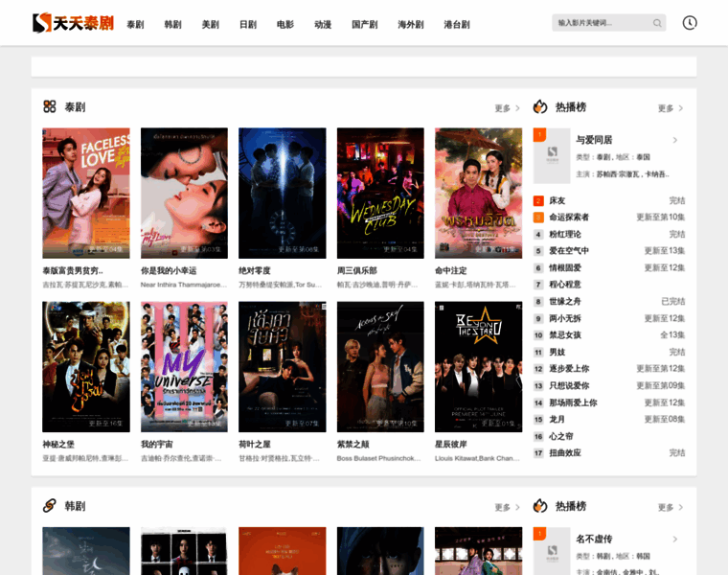
Task: Click the 泰剧 section grid icon
Action: click(x=50, y=106)
